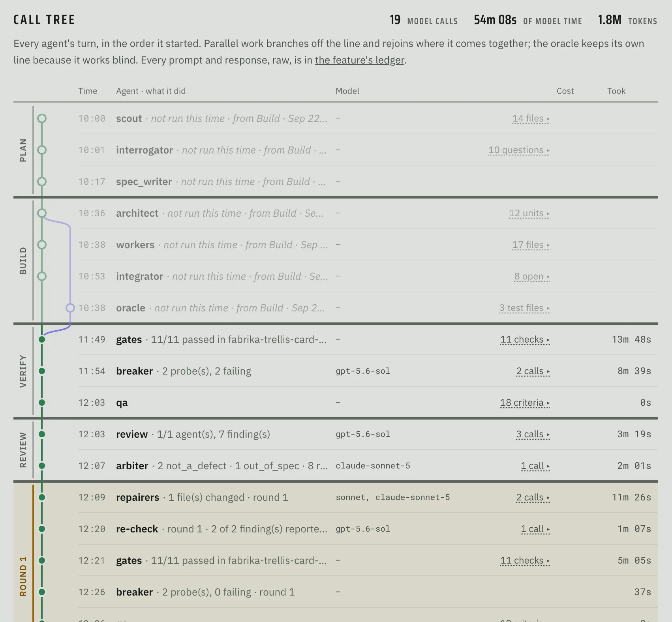Click the purple oracle branch node
The width and height of the screenshot is (672, 622).
coord(70,308)
